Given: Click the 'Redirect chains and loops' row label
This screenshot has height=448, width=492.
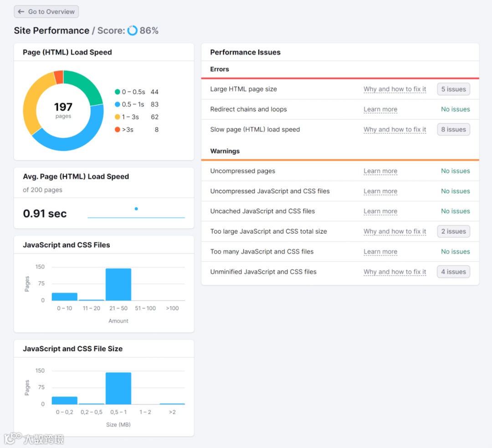Looking at the screenshot, I should tap(249, 109).
